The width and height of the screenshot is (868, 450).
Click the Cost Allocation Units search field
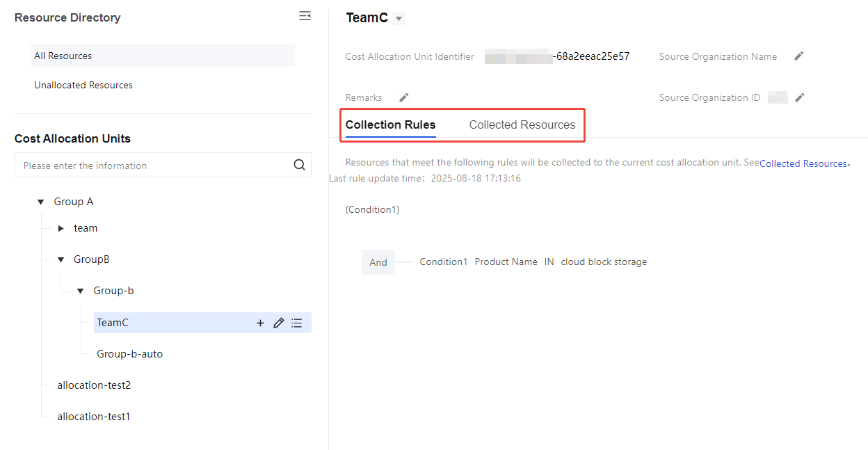tap(153, 166)
